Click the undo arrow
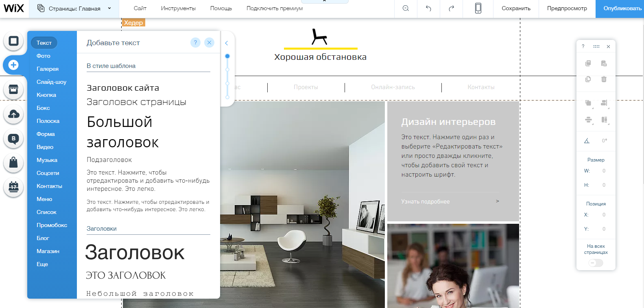644x308 pixels. (428, 8)
